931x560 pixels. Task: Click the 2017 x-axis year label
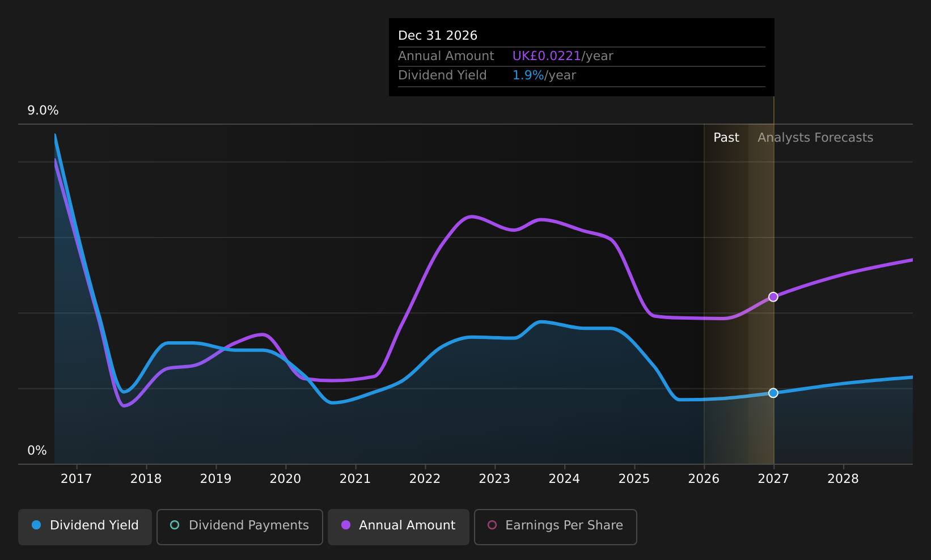(77, 479)
